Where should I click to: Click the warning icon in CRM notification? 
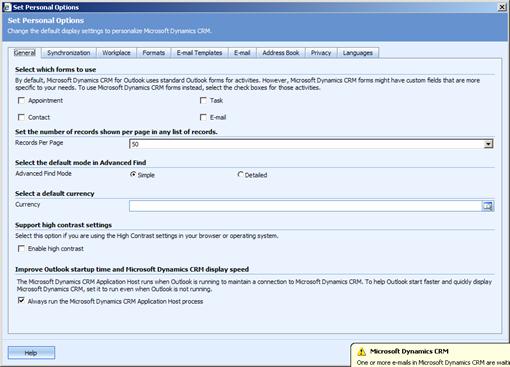tap(362, 352)
